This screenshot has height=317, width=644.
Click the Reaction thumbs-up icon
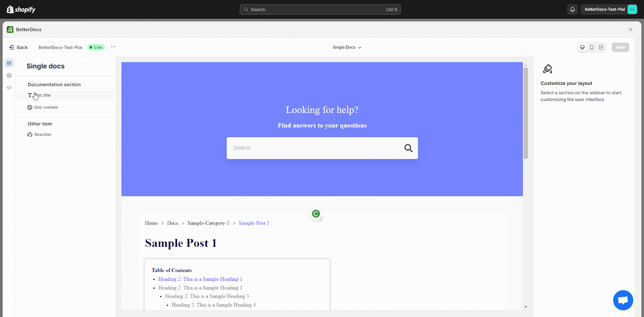click(30, 134)
